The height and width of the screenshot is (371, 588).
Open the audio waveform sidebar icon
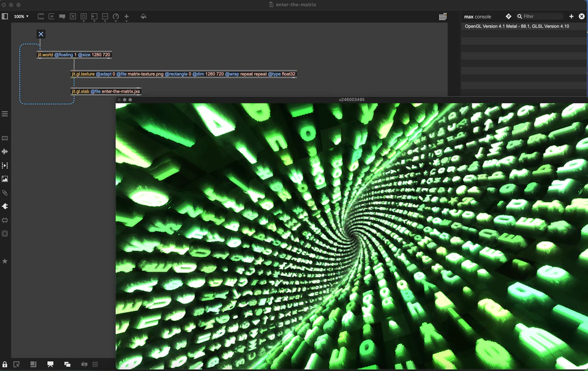tap(5, 151)
